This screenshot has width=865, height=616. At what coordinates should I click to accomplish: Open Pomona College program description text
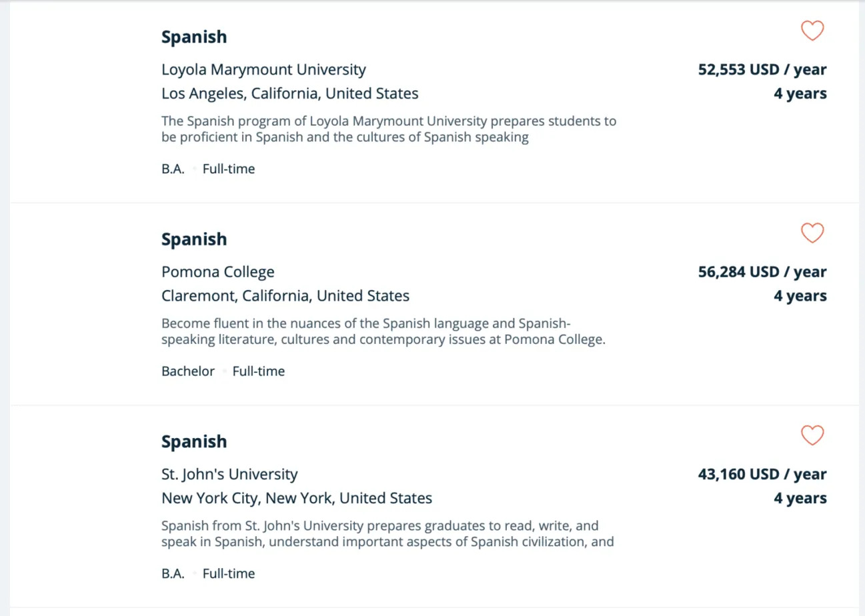[383, 332]
